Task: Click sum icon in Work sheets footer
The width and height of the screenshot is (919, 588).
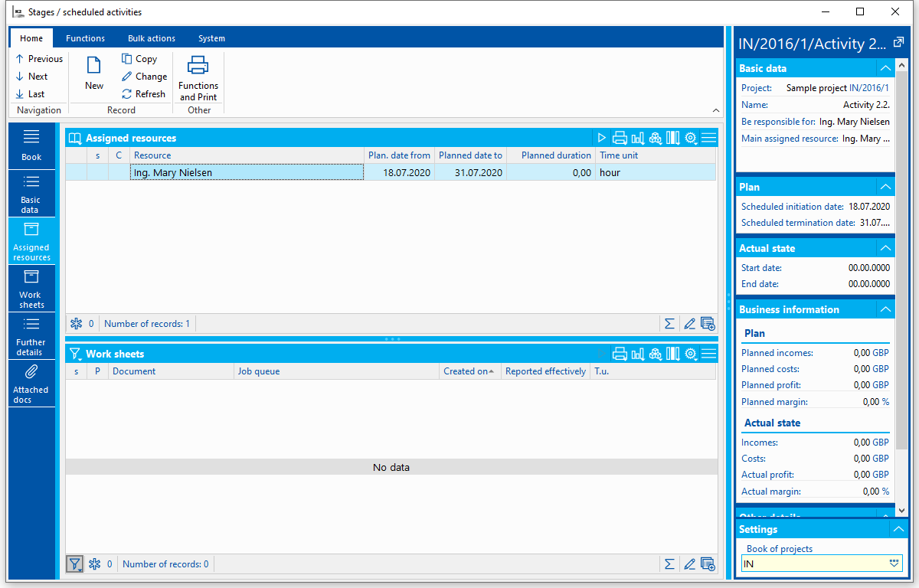Action: pyautogui.click(x=669, y=564)
